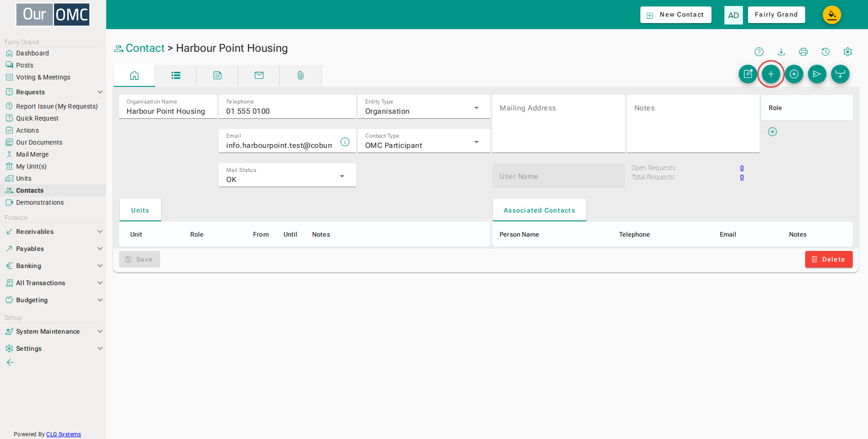This screenshot has width=868, height=439.
Task: Click the green plus button circled red
Action: coord(771,74)
